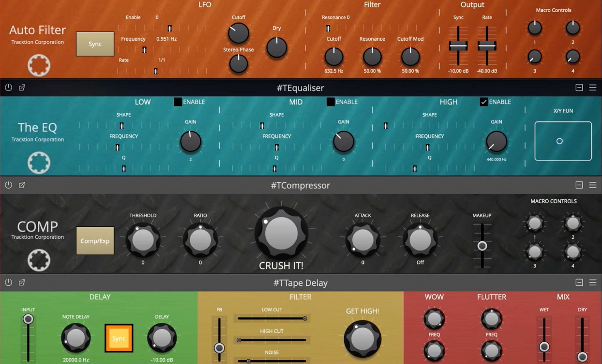
Task: Click Auto Filter macro control knob 2
Action: (573, 28)
